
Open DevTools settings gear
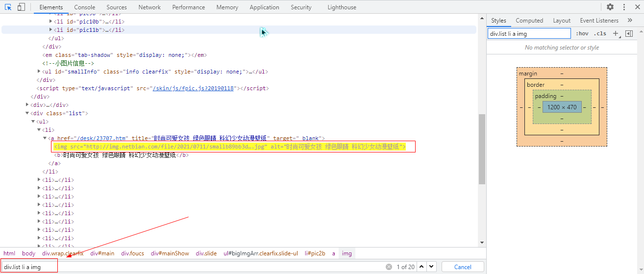click(610, 7)
